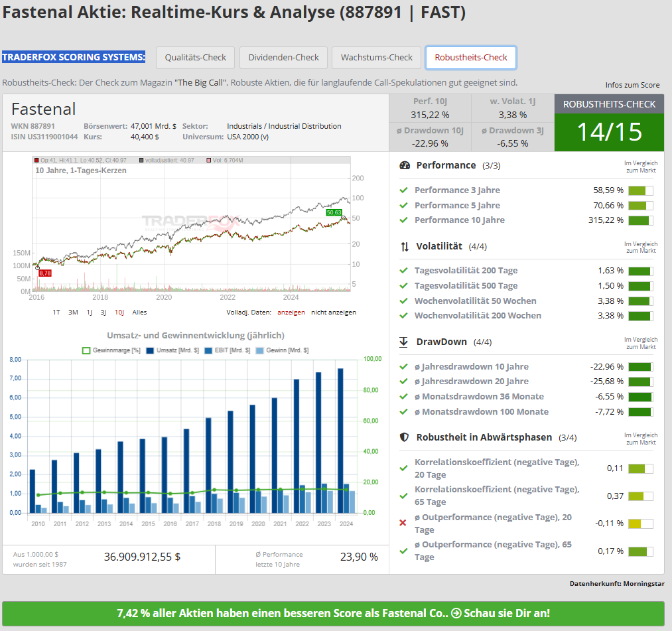Image resolution: width=672 pixels, height=631 pixels.
Task: Click the green 'Schau sie Dir an' banner
Action: [x=333, y=613]
